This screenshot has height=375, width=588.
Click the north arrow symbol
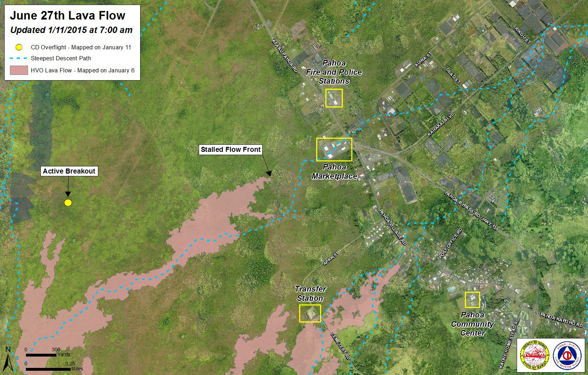tap(8, 359)
